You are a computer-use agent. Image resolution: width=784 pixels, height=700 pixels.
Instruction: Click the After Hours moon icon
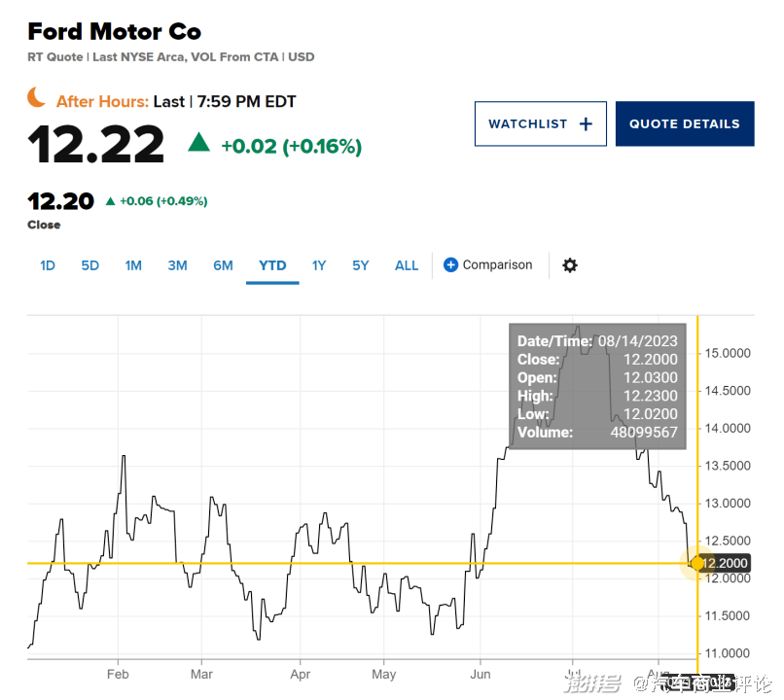(36, 97)
